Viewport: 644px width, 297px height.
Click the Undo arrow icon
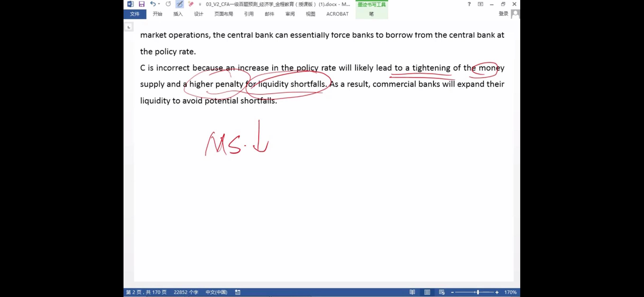coord(153,4)
